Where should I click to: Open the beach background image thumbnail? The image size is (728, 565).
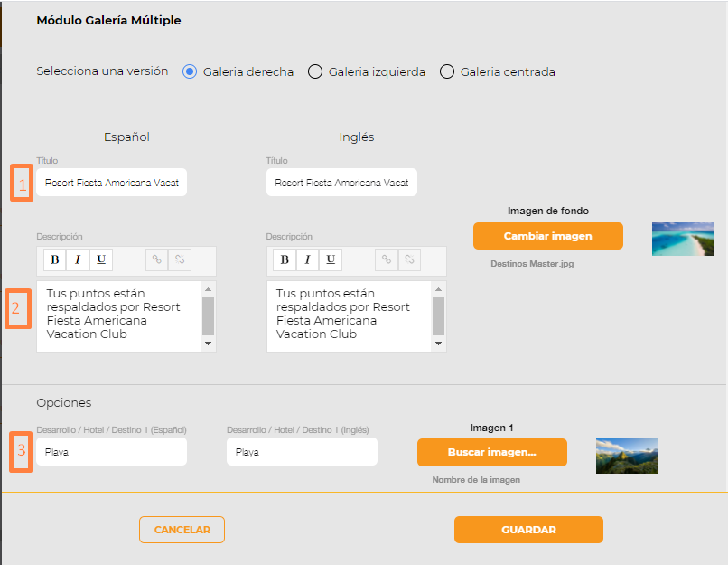pos(683,239)
